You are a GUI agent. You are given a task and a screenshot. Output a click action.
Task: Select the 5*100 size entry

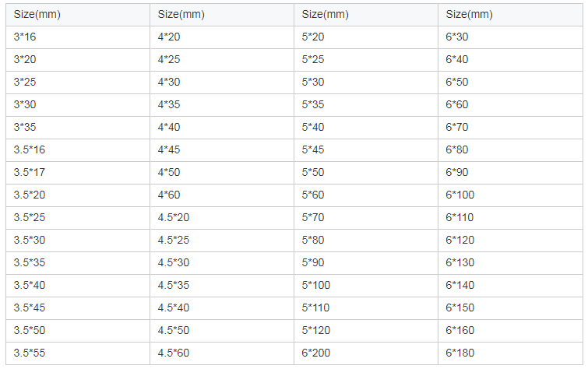coord(365,286)
